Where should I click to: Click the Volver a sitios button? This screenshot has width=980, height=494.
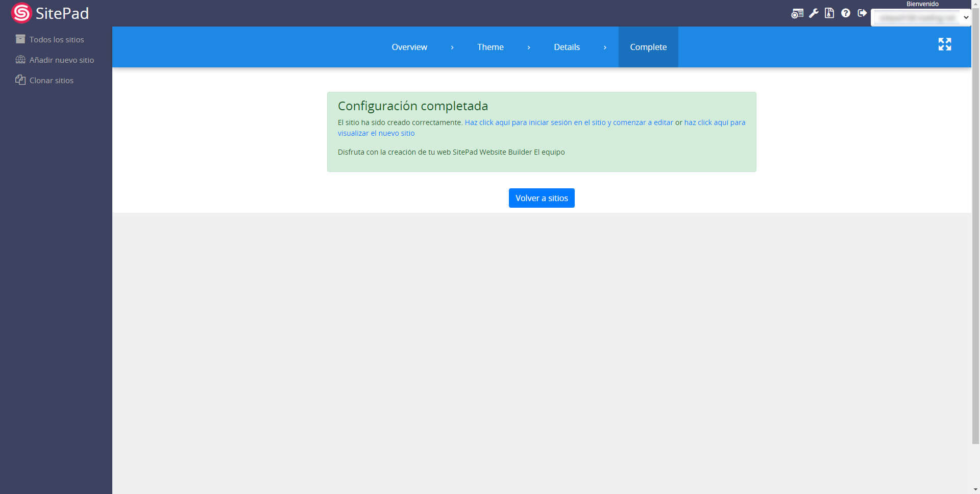pos(542,198)
